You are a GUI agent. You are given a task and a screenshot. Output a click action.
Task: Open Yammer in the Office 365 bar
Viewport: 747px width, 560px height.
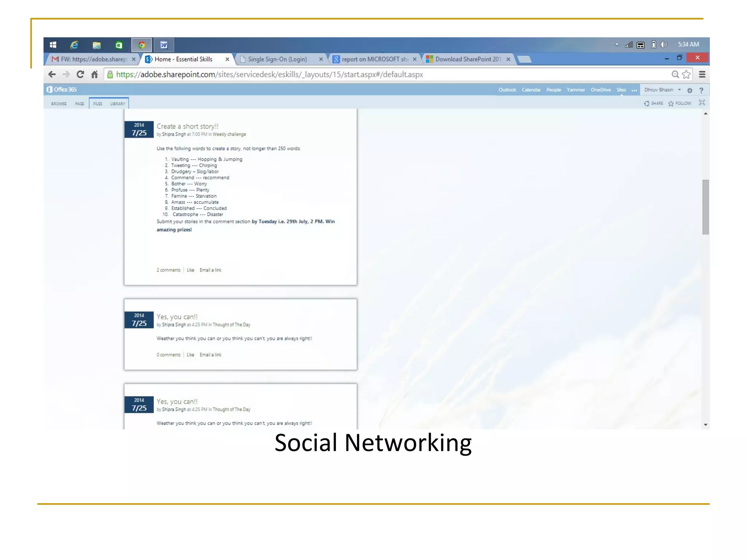coord(576,90)
